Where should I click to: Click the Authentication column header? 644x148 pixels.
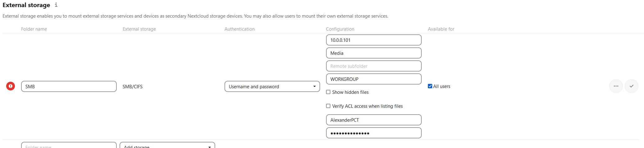239,29
